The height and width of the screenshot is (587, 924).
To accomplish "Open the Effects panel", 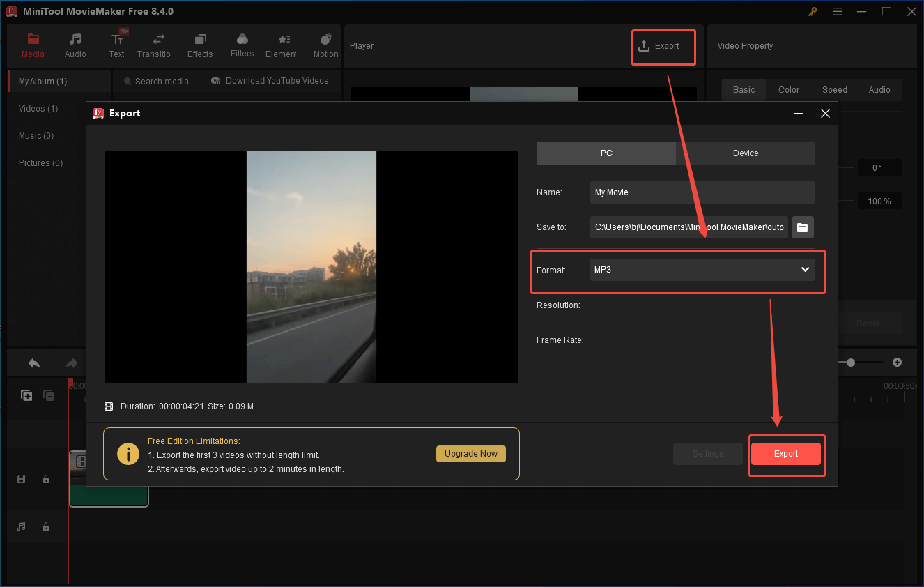I will (200, 45).
